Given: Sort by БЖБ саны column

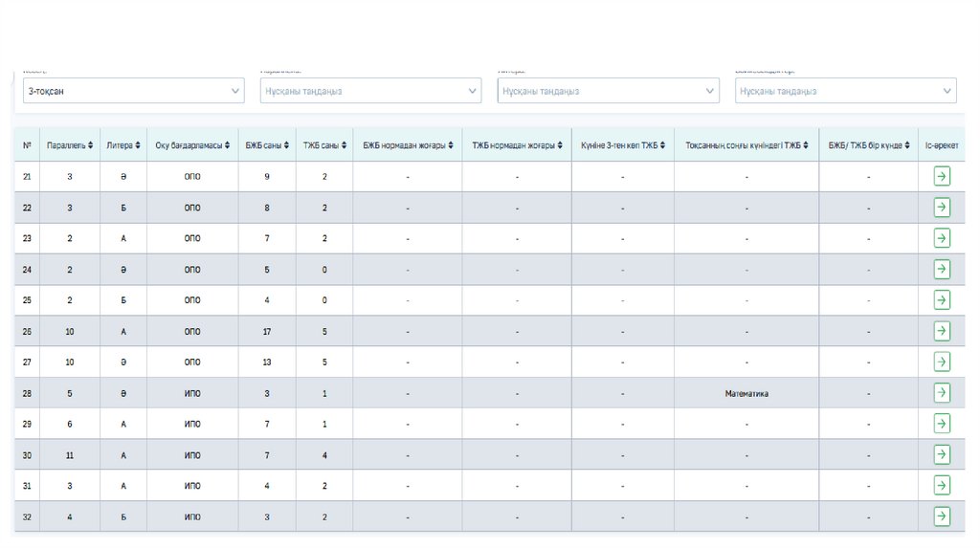Looking at the screenshot, I should 266,145.
